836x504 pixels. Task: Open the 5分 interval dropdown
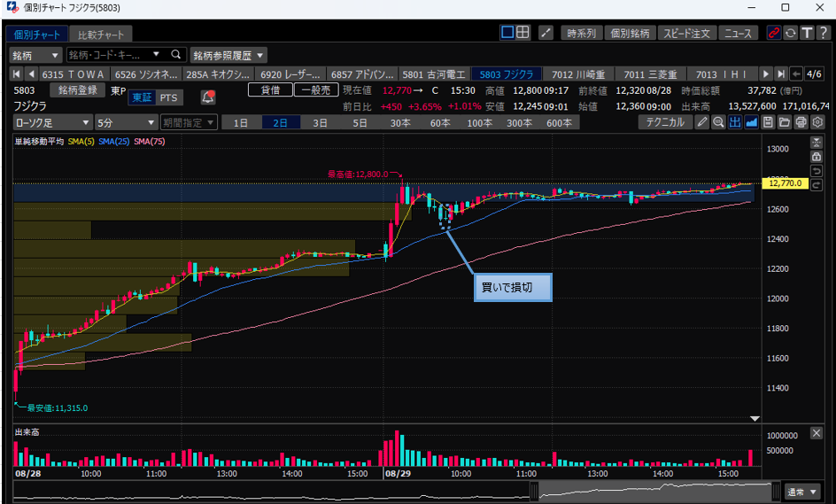point(118,122)
